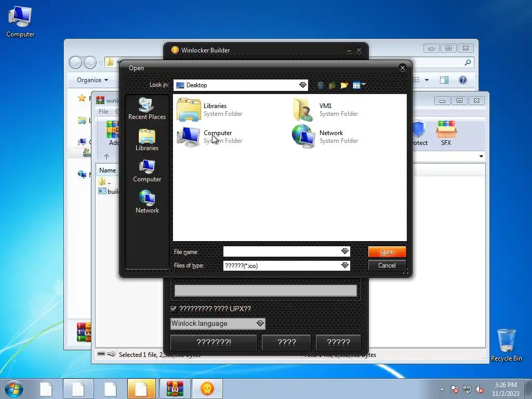Viewport: 532px width, 399px height.
Task: Switch to Winlocker Builder skull taskbar icon
Action: coord(207,389)
